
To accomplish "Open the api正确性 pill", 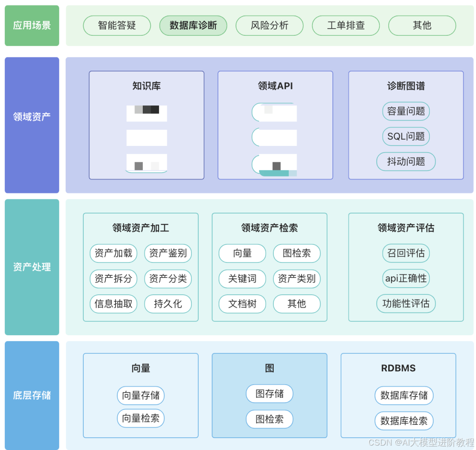I will click(x=406, y=278).
